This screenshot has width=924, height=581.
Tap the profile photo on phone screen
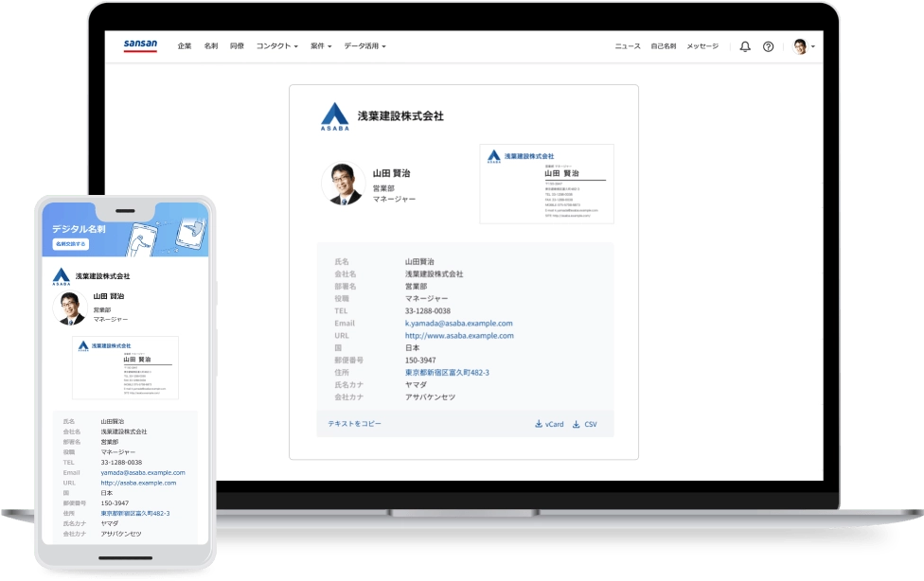pyautogui.click(x=70, y=308)
